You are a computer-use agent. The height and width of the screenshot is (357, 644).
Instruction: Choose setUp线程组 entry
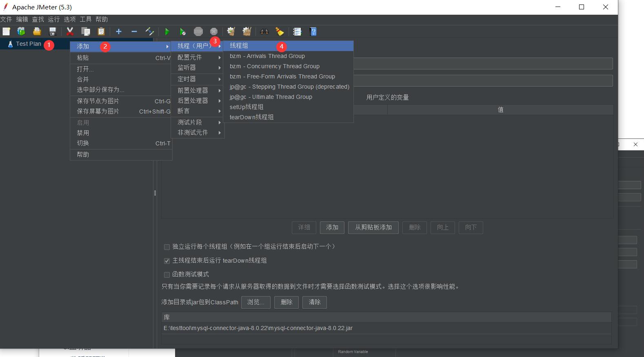288,107
